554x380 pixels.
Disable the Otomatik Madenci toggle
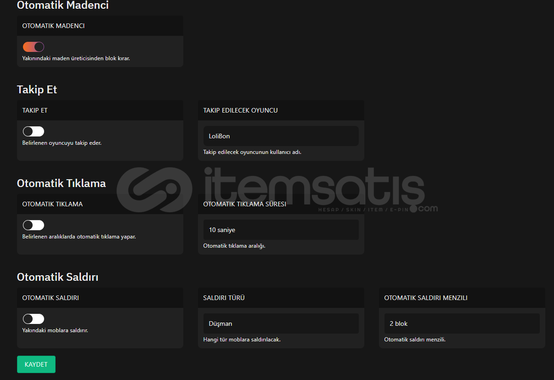(x=34, y=47)
